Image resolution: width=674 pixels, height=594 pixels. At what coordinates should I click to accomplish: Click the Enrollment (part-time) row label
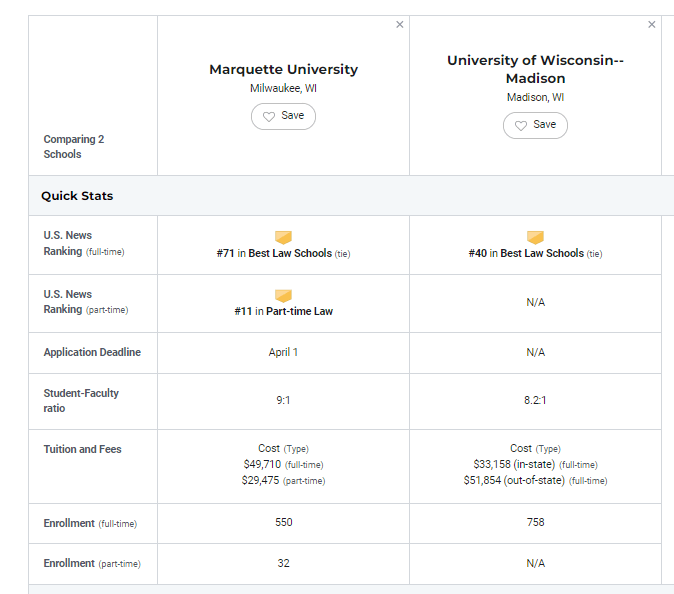pos(92,563)
